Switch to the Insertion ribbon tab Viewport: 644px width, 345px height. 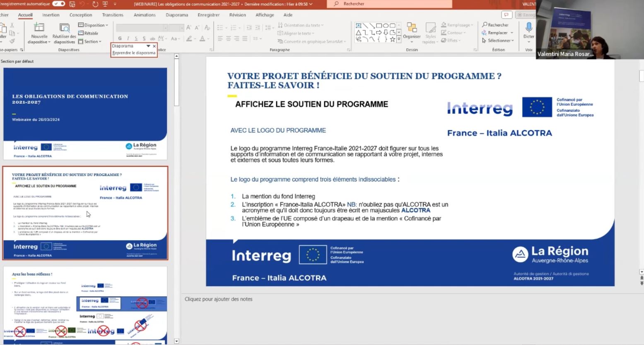click(x=51, y=15)
